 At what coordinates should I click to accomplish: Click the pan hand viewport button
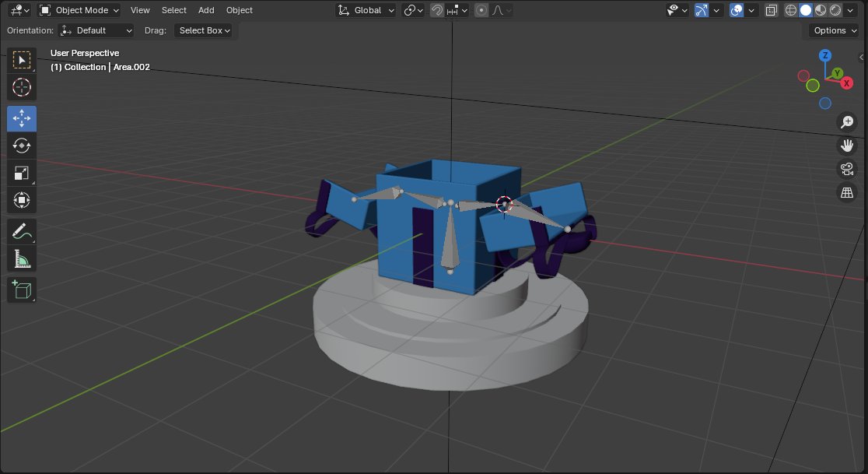coord(847,146)
